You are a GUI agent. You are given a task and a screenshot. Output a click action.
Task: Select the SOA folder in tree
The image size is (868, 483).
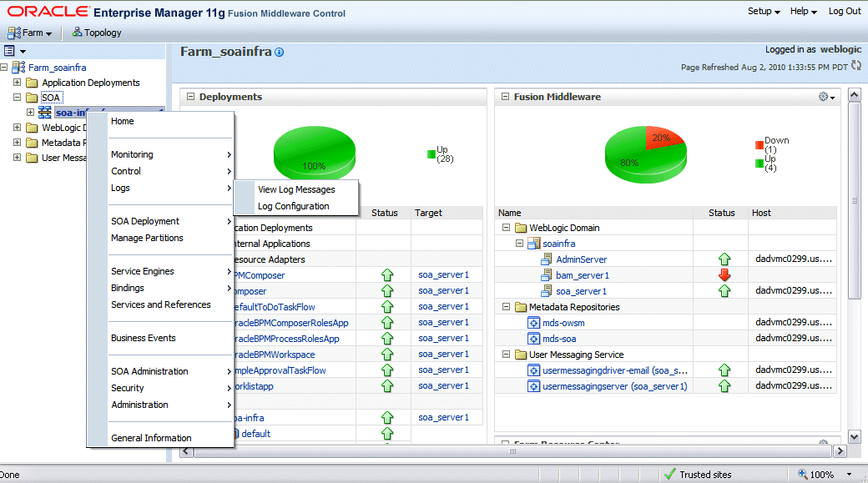click(51, 98)
